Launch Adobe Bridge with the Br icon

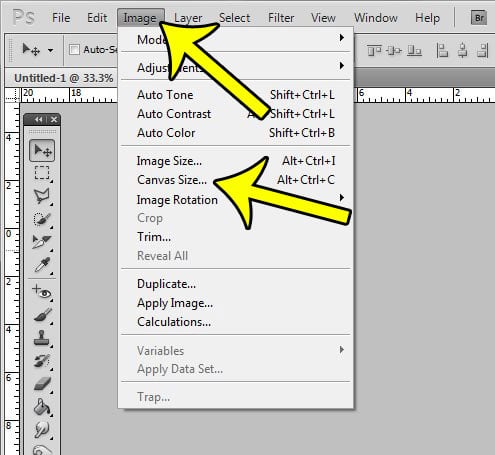tap(479, 18)
